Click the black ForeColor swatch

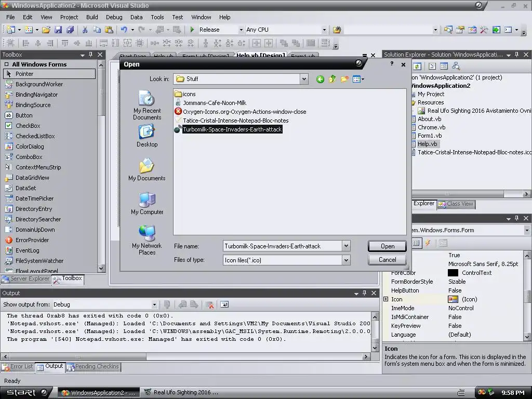tap(453, 273)
